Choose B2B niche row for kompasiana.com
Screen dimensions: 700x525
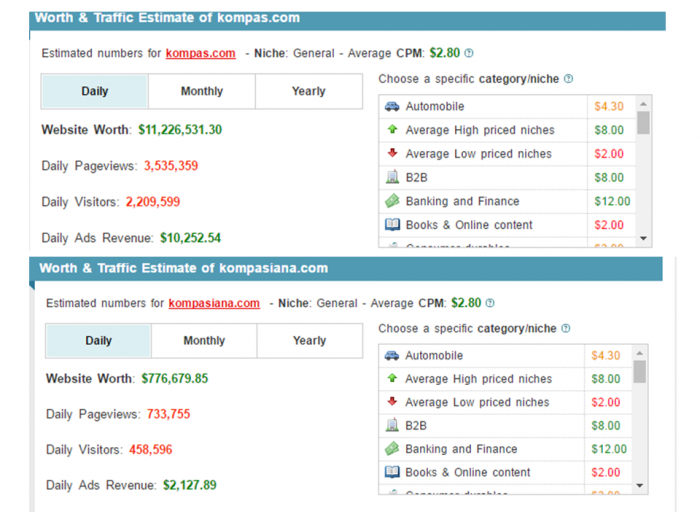[505, 425]
